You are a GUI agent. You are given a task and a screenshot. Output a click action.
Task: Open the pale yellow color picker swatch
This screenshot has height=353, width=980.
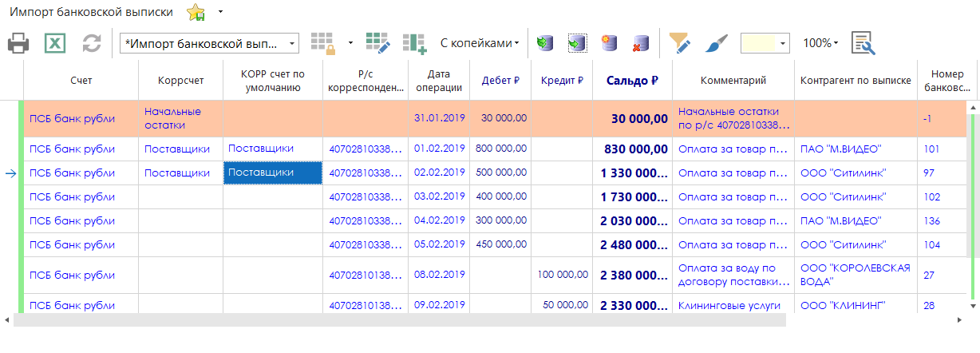coord(765,43)
